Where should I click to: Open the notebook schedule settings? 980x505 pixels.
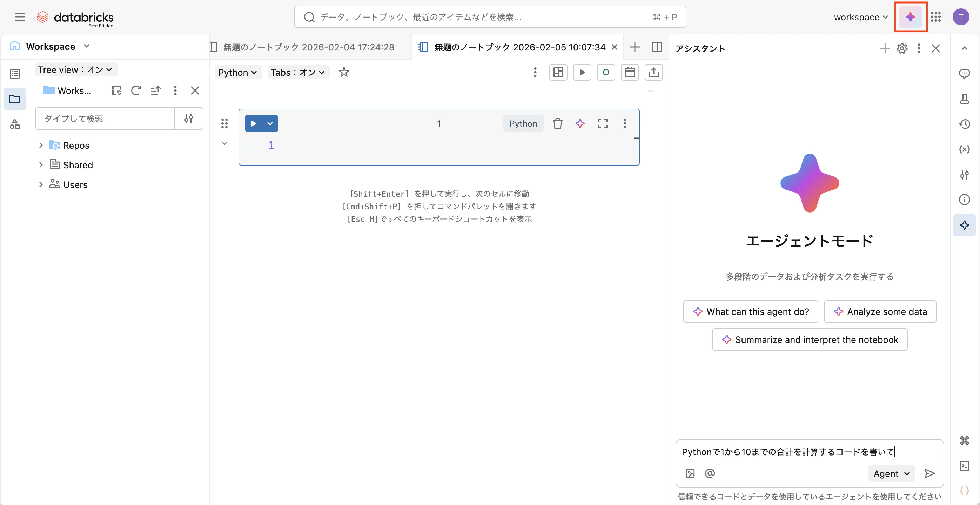coord(630,72)
